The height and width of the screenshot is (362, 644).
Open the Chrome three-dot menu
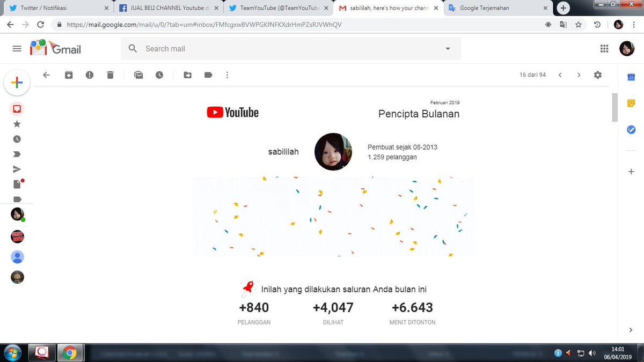tap(634, 25)
